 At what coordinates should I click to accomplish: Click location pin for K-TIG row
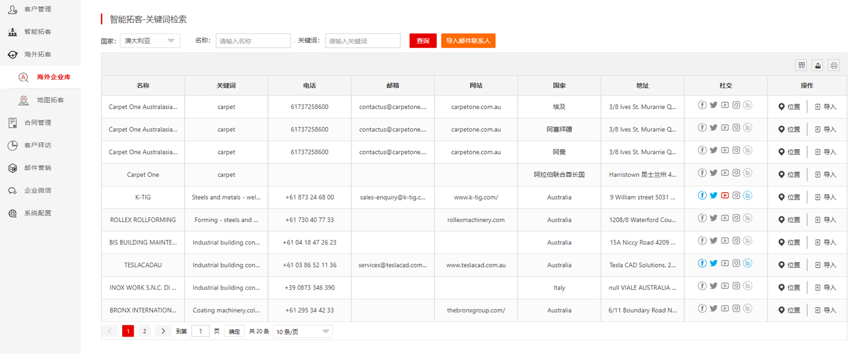pos(781,197)
